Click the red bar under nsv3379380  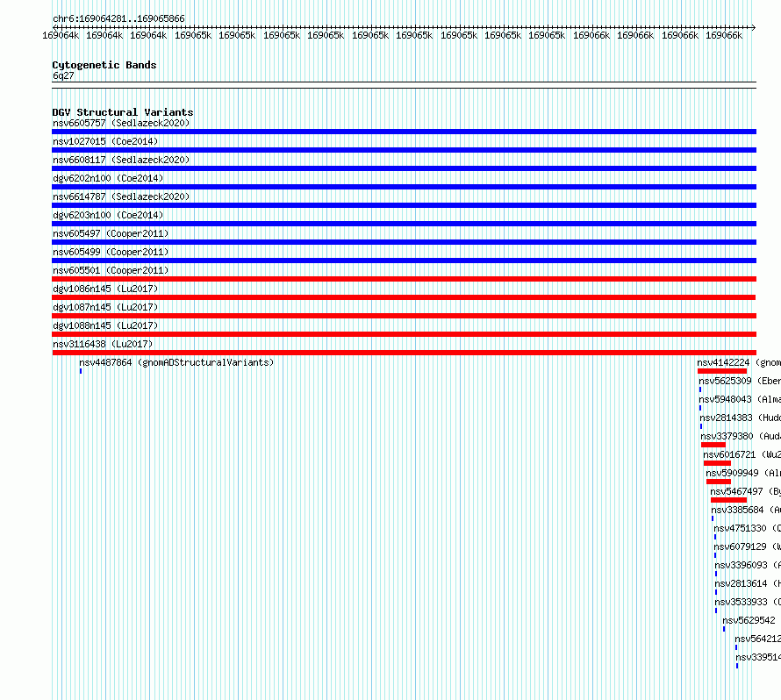[713, 445]
